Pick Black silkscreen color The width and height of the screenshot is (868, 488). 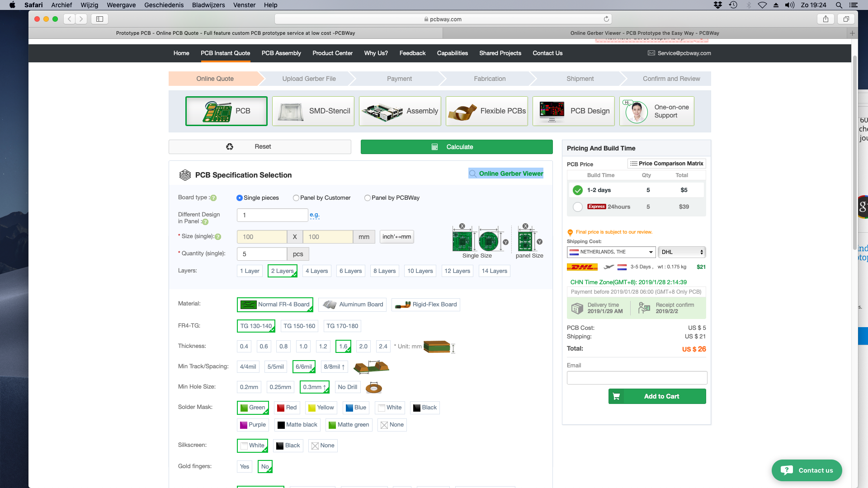[x=288, y=446]
